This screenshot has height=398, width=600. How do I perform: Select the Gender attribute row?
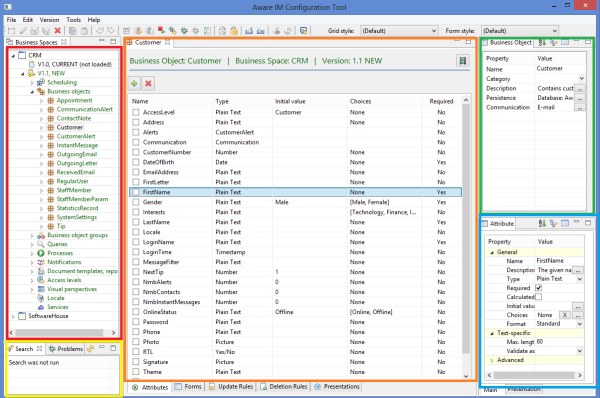click(295, 202)
